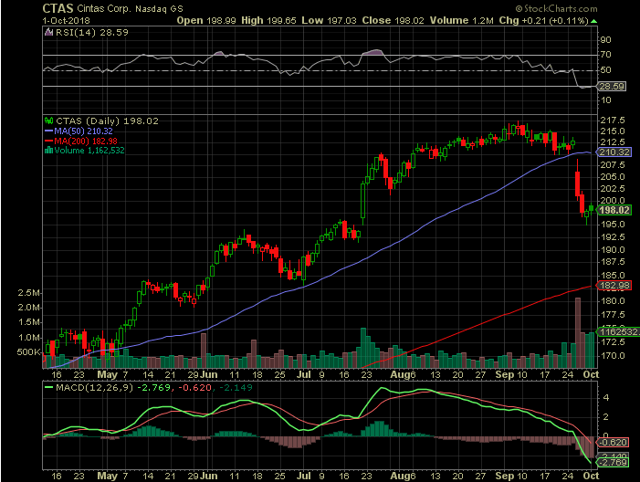Click Jul on the price chart date axis
The width and height of the screenshot is (640, 482).
pos(304,375)
